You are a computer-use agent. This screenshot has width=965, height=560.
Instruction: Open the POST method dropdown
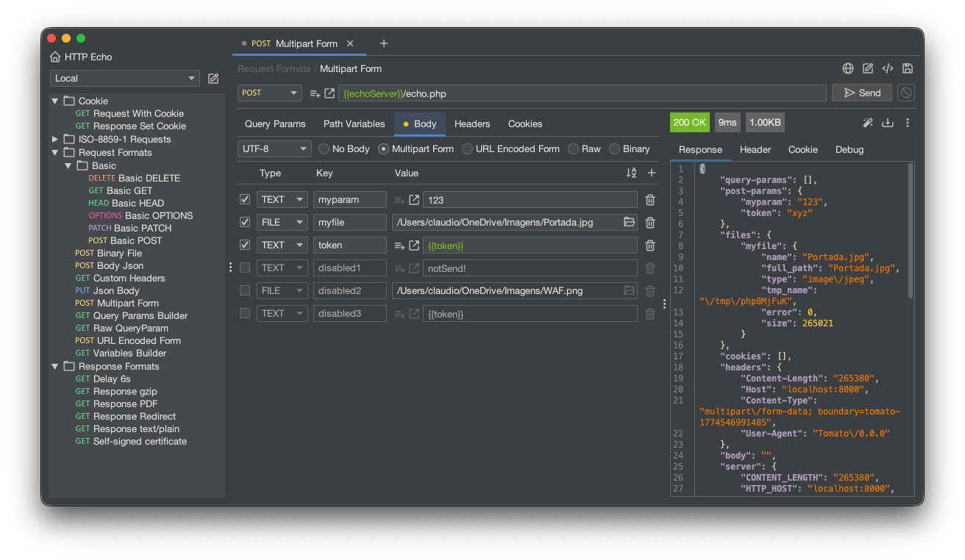(270, 93)
